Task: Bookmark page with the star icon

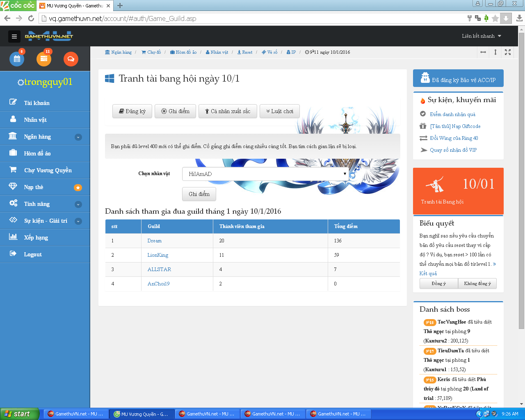Action: tap(495, 18)
